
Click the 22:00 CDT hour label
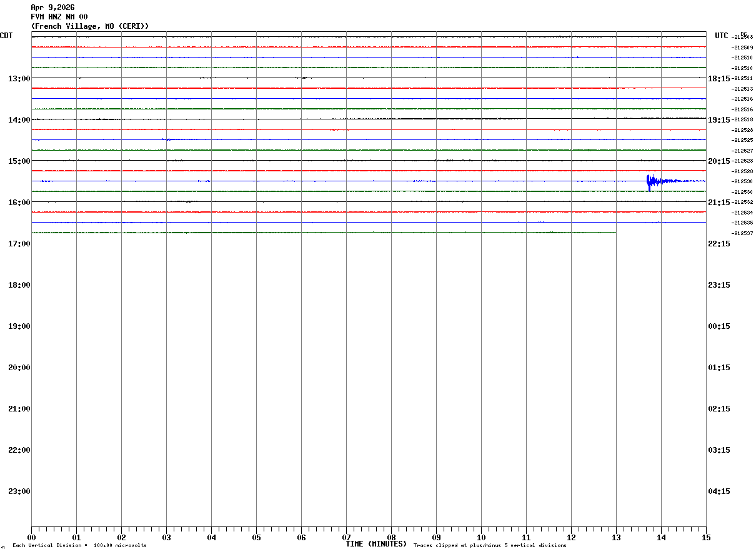tap(19, 450)
